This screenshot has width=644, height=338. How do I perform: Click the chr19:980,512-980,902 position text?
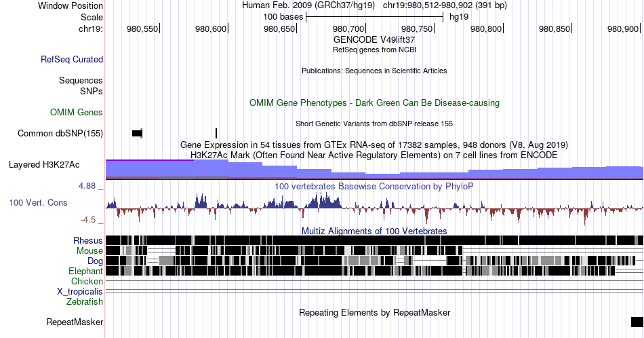click(445, 5)
